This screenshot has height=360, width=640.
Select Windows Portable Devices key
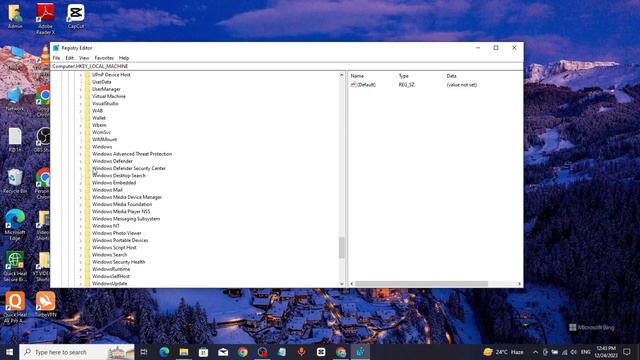[x=120, y=240]
